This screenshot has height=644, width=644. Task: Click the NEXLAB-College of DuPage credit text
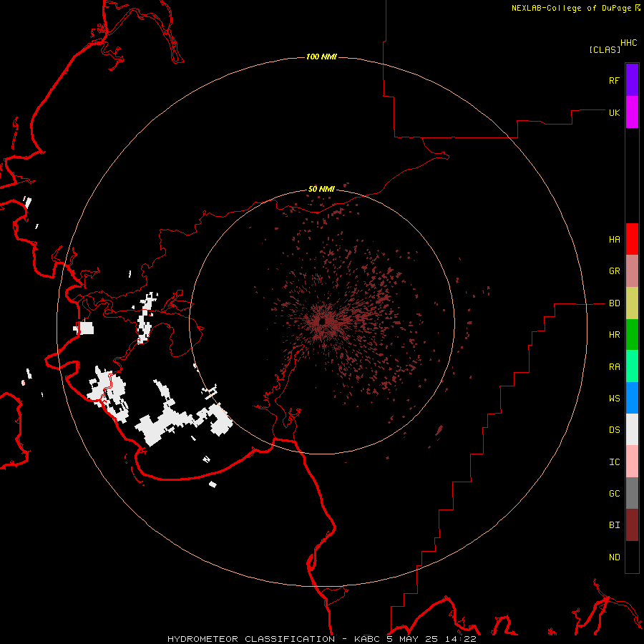coord(571,8)
